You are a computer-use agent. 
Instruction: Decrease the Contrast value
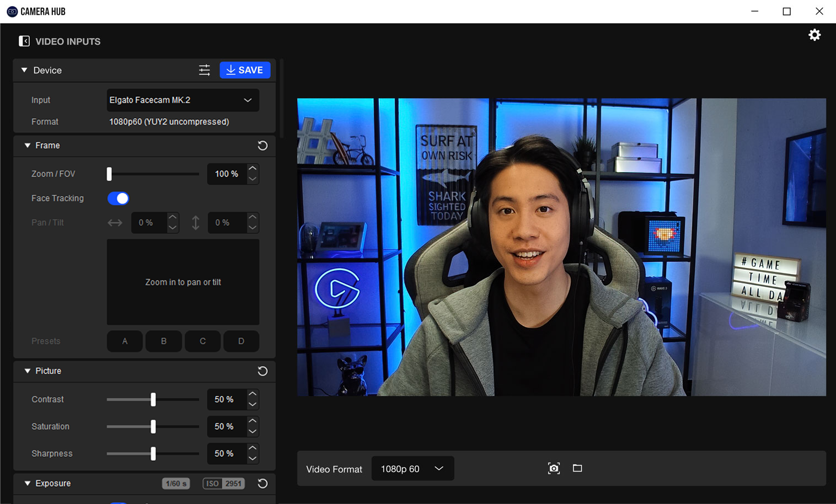point(253,404)
